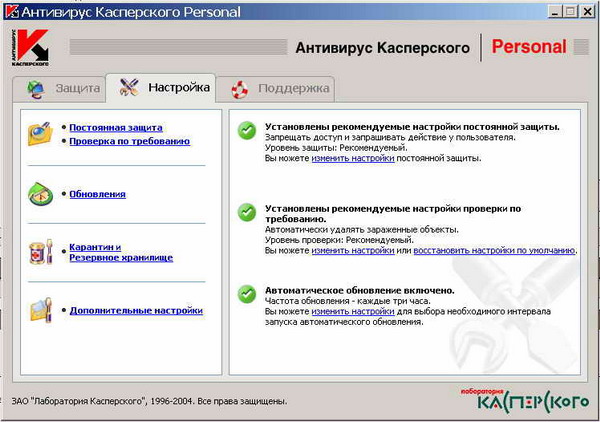The height and width of the screenshot is (422, 600).
Task: Click the monitor shield icon on the Защита tab
Action: point(36,89)
